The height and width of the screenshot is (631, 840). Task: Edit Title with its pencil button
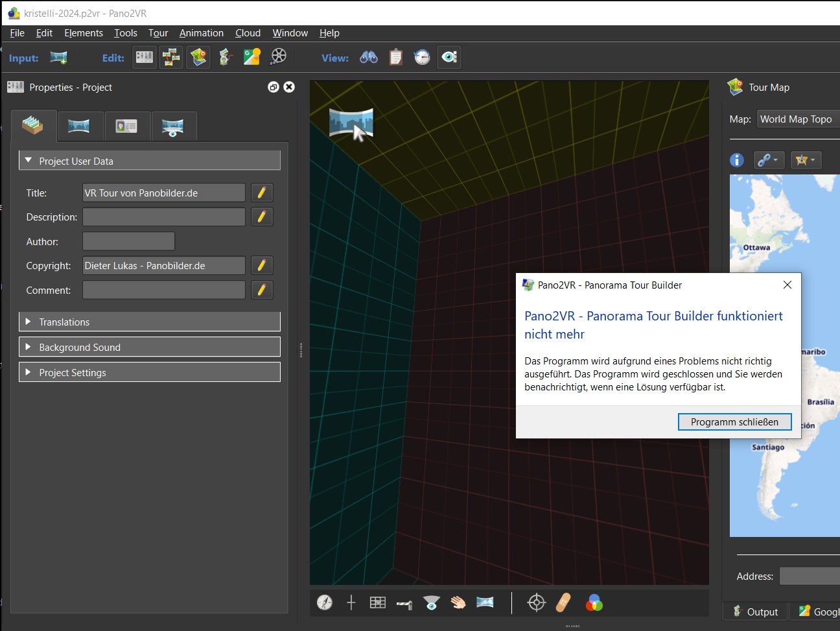262,193
